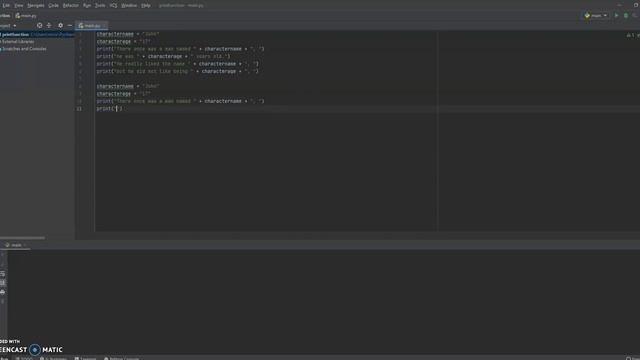Select External Libraries in project tree

point(17,42)
